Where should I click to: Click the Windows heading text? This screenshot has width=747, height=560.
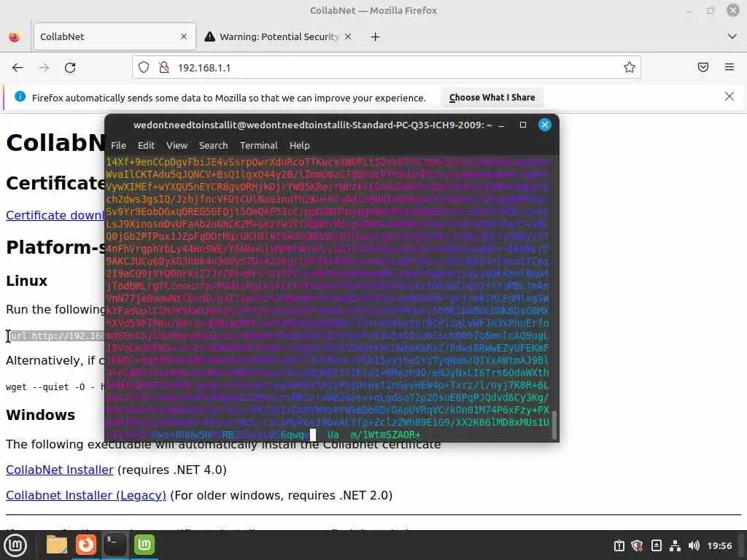tap(41, 415)
